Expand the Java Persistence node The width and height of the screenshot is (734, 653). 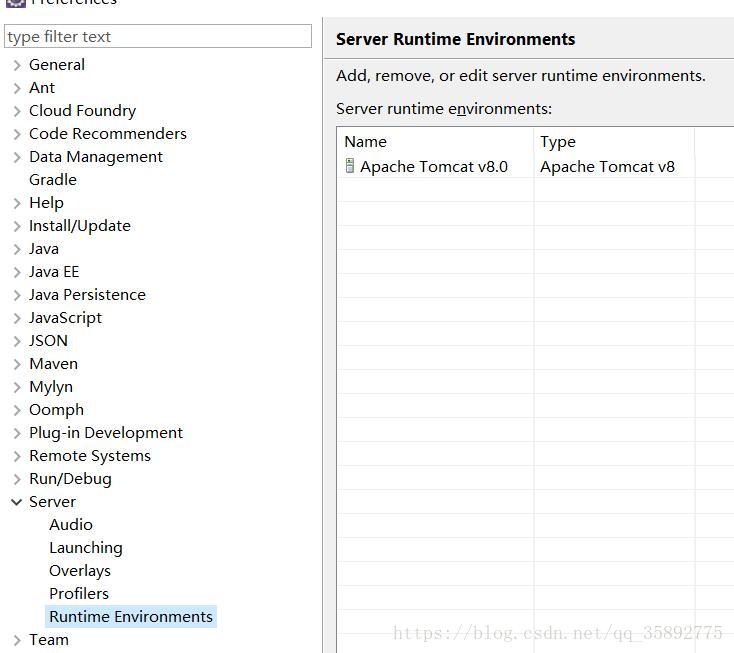(x=17, y=295)
